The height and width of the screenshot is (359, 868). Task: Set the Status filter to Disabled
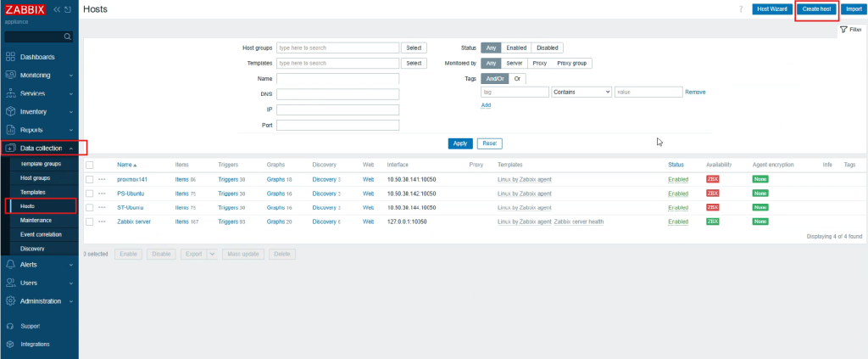(x=547, y=48)
